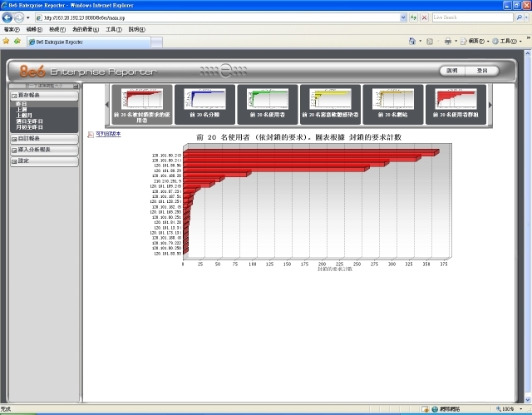
Task: Open the address bar history dropdown arrow
Action: pos(403,17)
